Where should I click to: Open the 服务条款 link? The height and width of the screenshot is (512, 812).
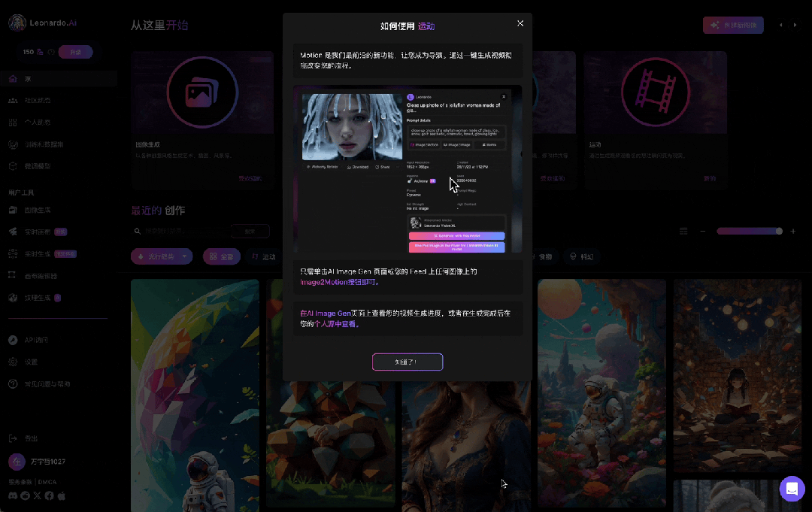(x=21, y=482)
